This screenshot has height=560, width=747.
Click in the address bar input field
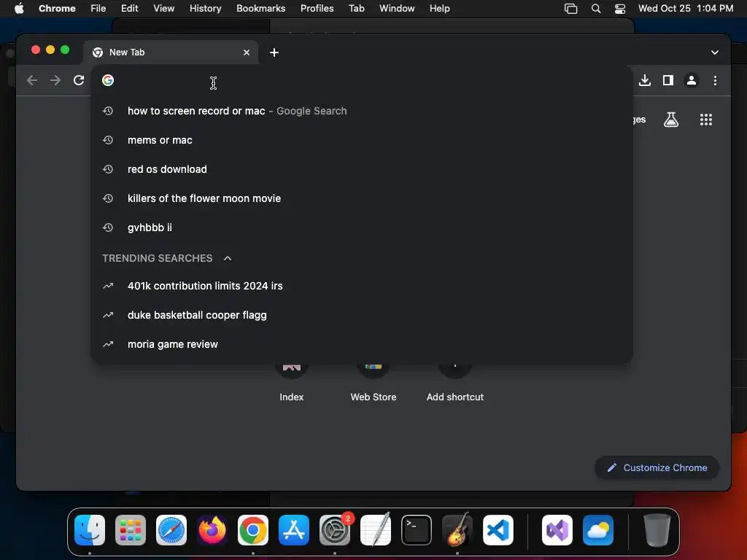point(362,80)
